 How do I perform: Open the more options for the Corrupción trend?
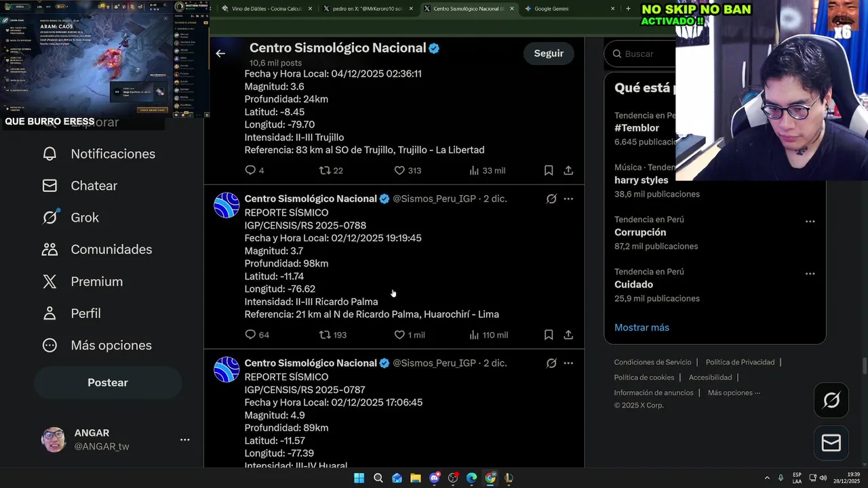810,222
